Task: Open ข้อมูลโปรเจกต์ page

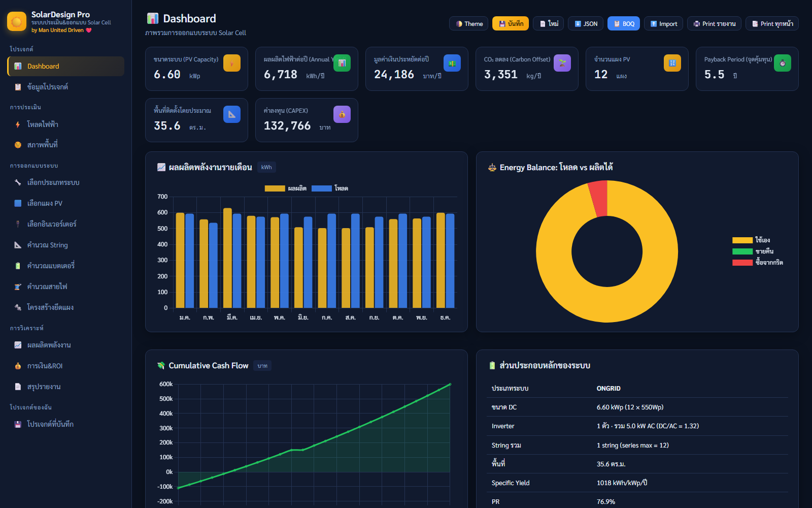Action: pos(66,87)
